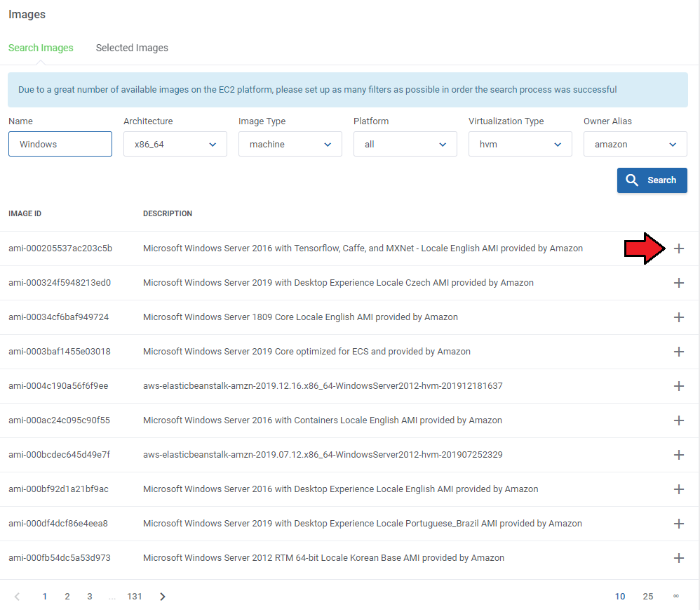Select image ID ami-000bcdec645d49e7f text

(59, 455)
